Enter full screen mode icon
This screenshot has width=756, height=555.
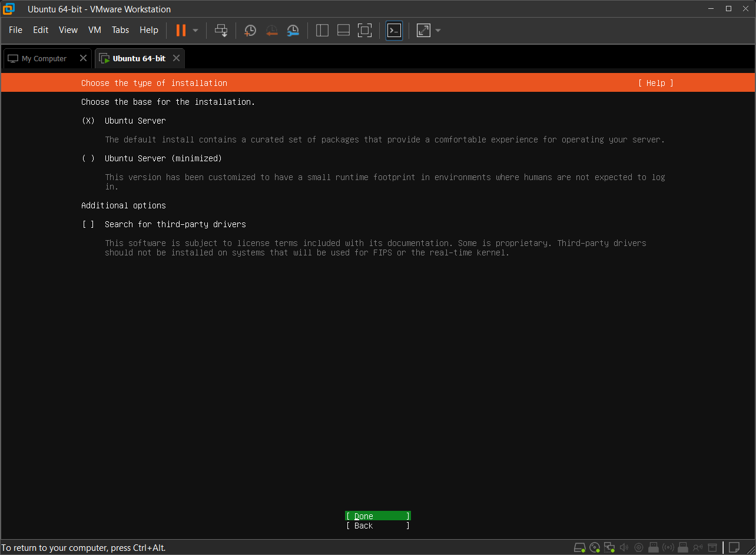click(x=364, y=30)
